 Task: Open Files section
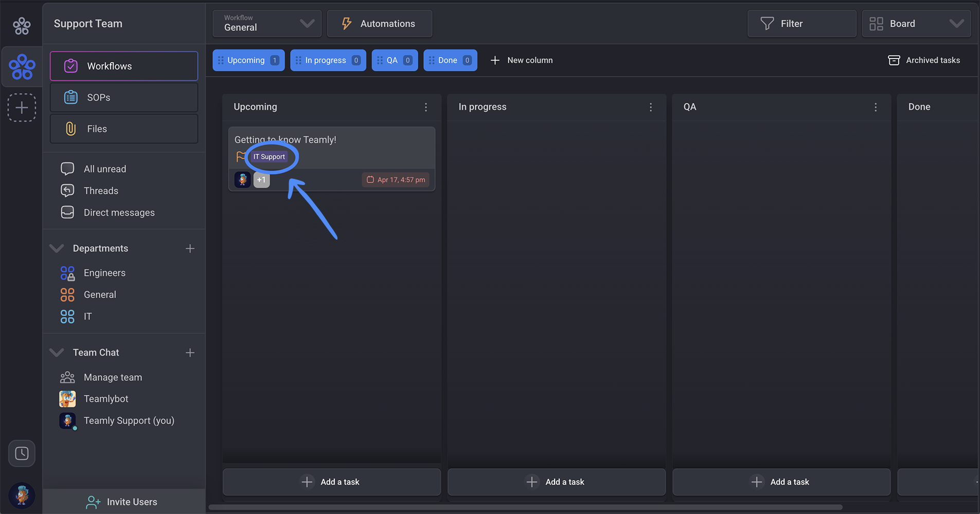click(x=124, y=128)
